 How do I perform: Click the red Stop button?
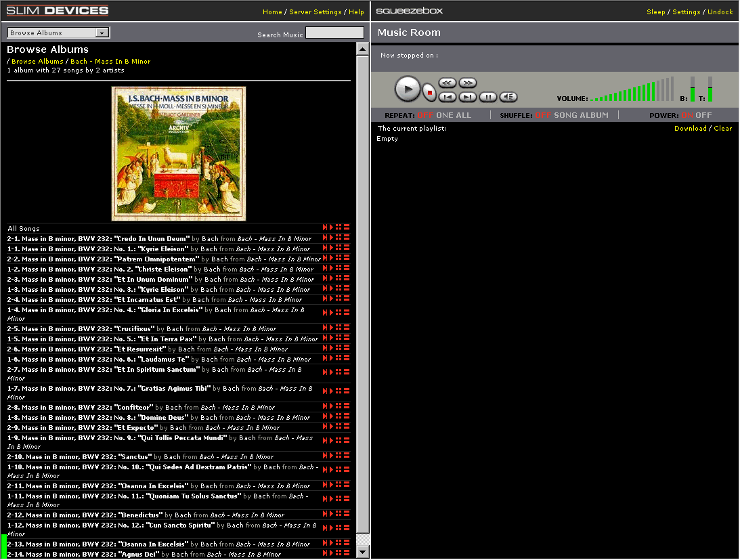pos(429,91)
